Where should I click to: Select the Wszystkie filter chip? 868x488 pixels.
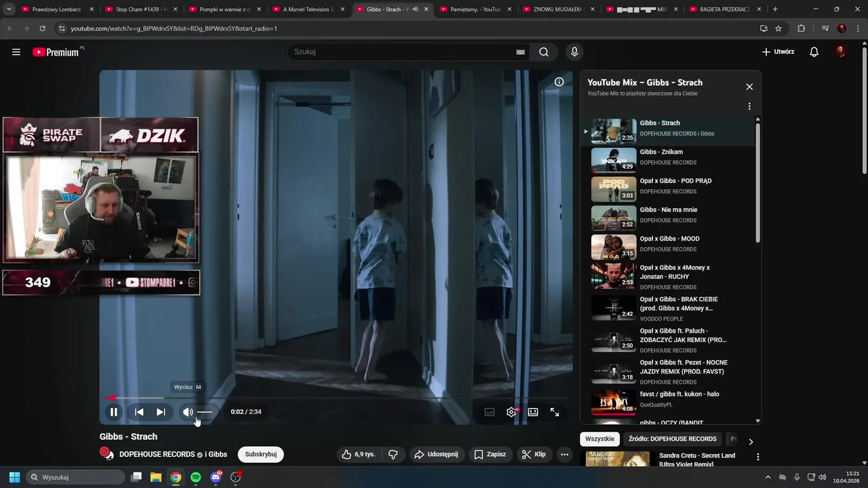point(599,439)
